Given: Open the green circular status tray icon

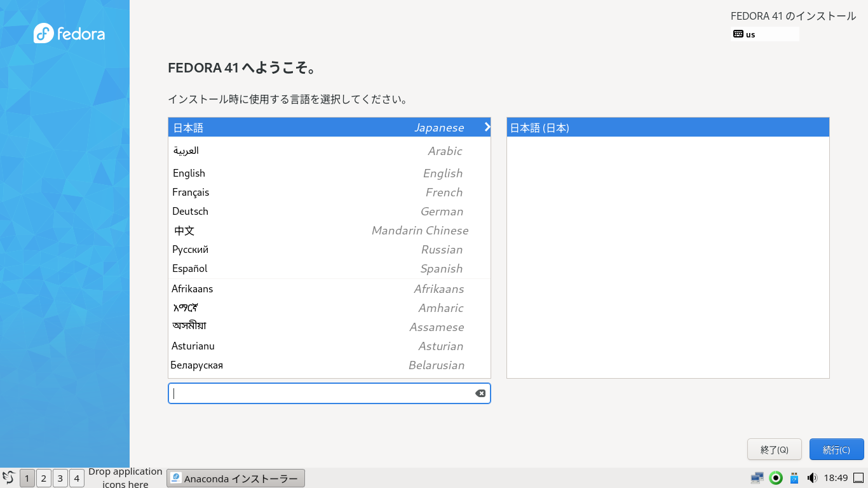Looking at the screenshot, I should pos(775,478).
